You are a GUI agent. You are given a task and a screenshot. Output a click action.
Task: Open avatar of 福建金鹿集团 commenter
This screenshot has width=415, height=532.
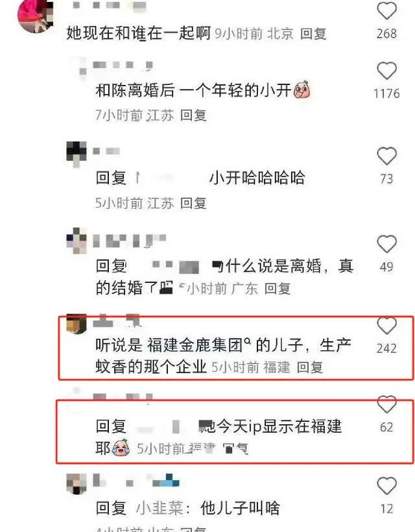point(77,324)
